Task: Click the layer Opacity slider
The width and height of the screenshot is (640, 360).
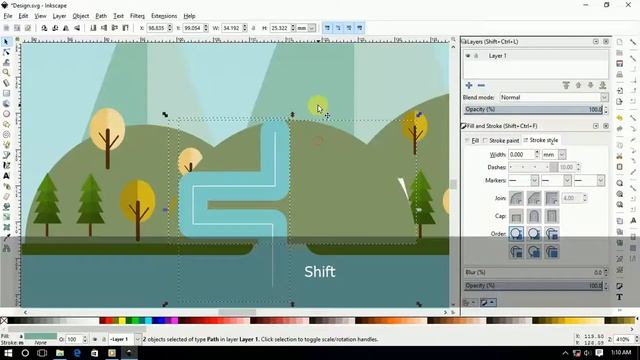Action: (x=533, y=109)
